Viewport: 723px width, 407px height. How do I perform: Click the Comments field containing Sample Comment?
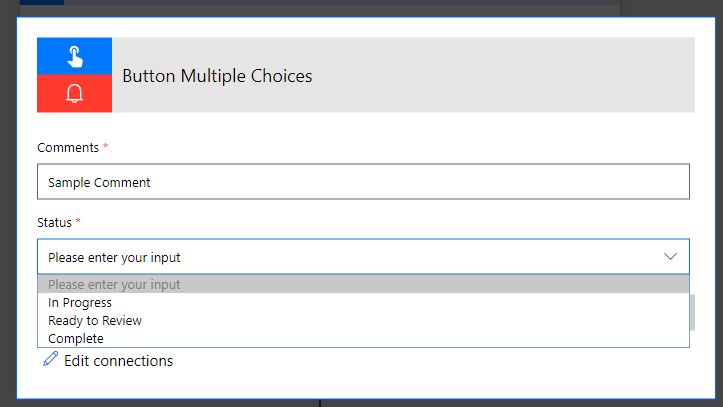click(363, 182)
